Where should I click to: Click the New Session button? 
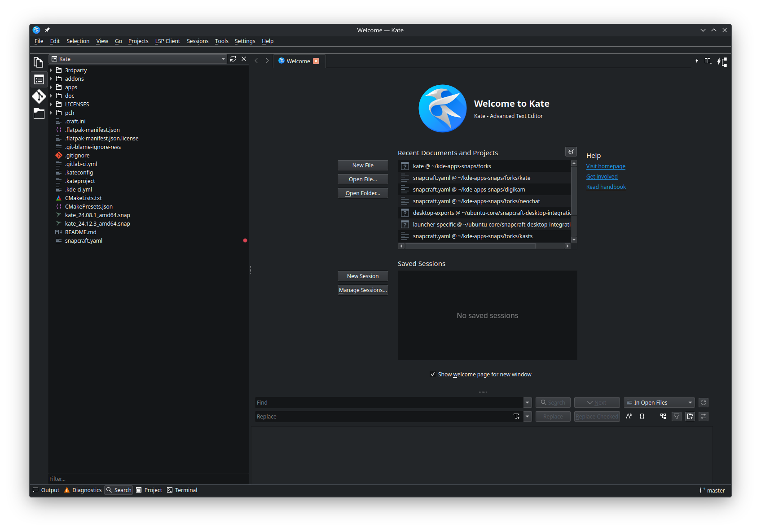pyautogui.click(x=363, y=276)
